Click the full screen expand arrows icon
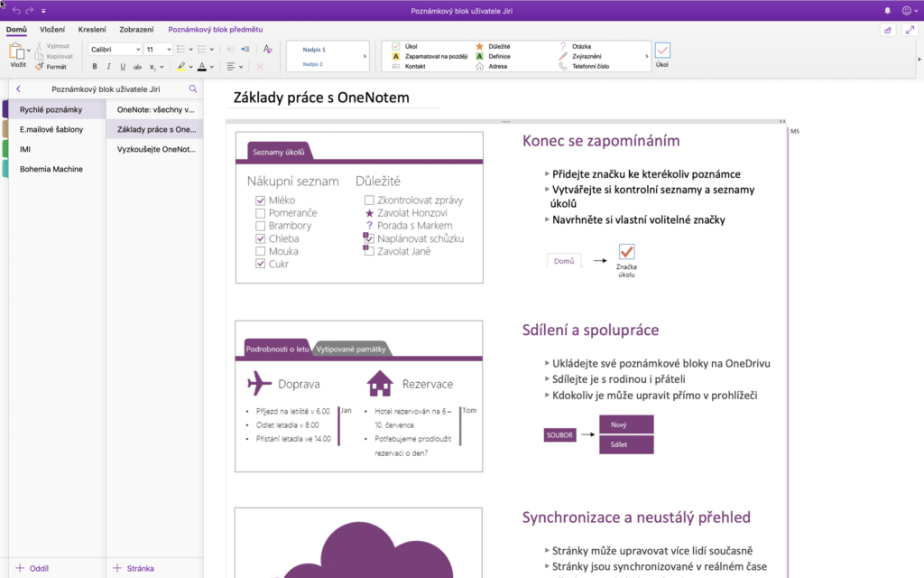The height and width of the screenshot is (578, 924). pos(910,30)
